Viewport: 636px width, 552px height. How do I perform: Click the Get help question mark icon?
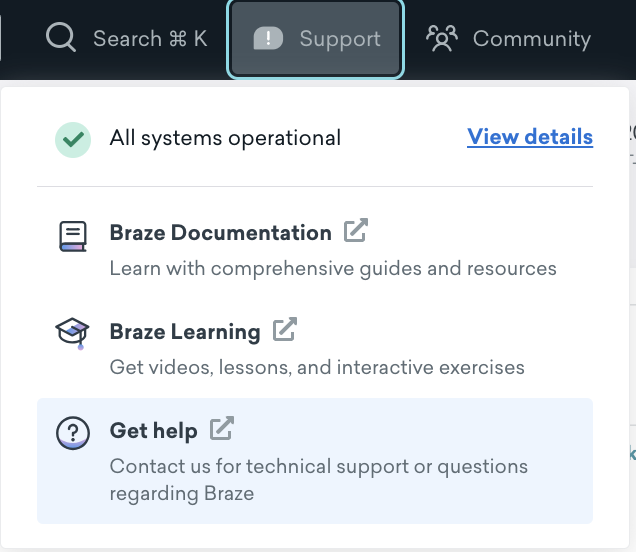pyautogui.click(x=72, y=432)
